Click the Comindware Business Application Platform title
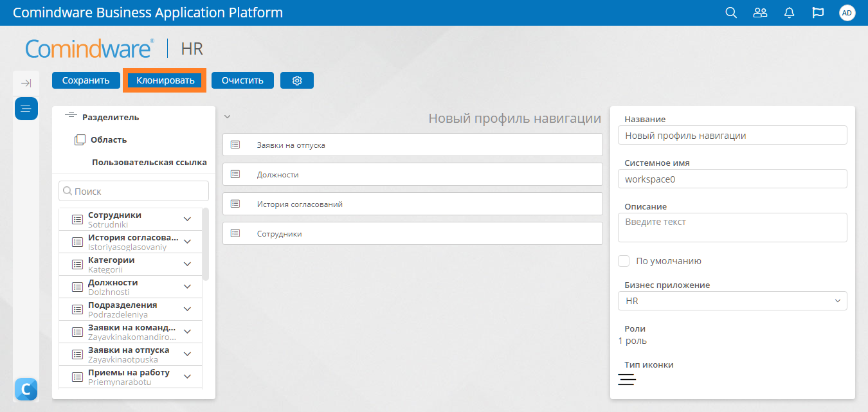 pyautogui.click(x=148, y=13)
